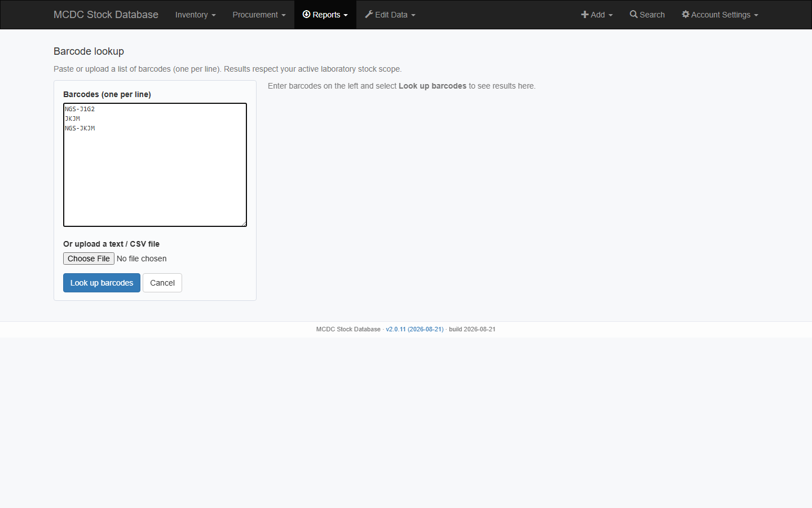Click the wrench icon beside Edit Data
The width and height of the screenshot is (812, 508).
pyautogui.click(x=369, y=14)
